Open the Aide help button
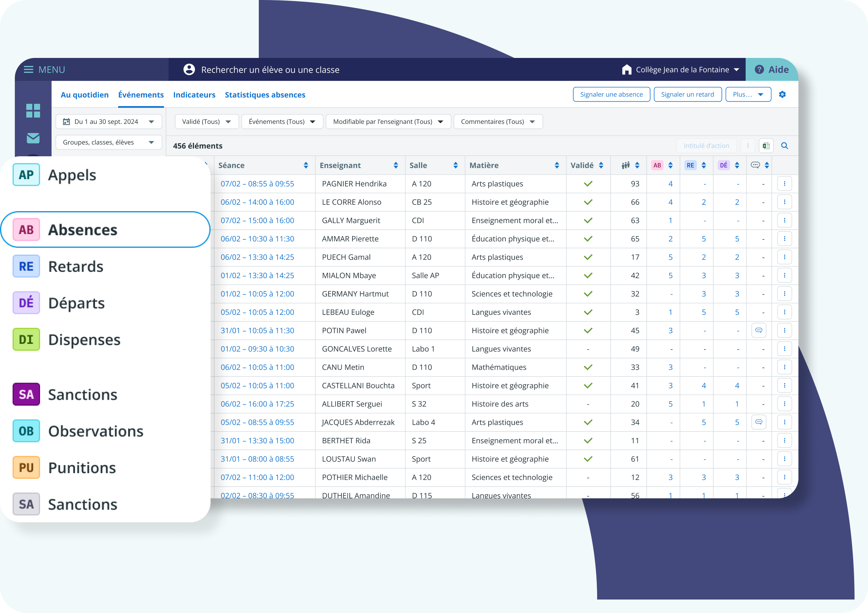The image size is (868, 613). (x=772, y=69)
